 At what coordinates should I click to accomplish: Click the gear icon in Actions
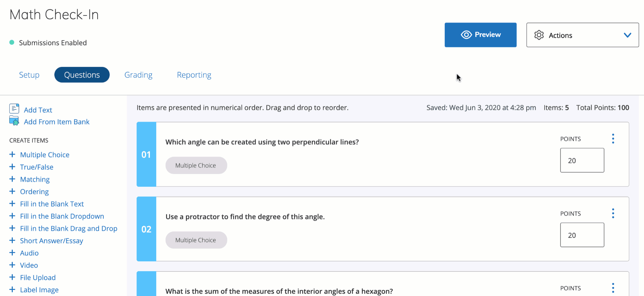539,35
